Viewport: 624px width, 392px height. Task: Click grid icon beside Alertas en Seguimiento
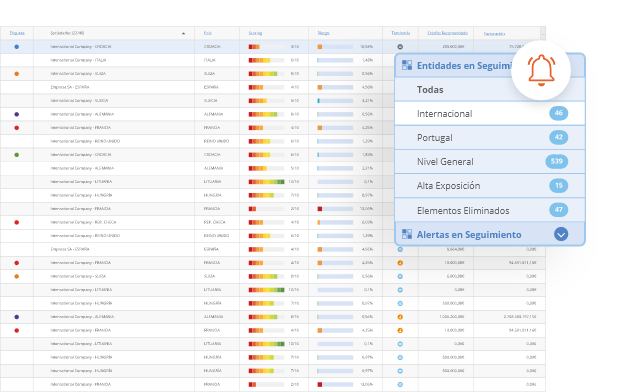(x=407, y=234)
